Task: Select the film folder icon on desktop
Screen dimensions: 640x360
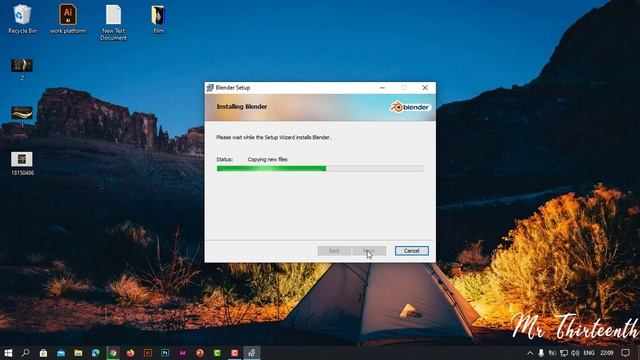Action: tap(158, 19)
